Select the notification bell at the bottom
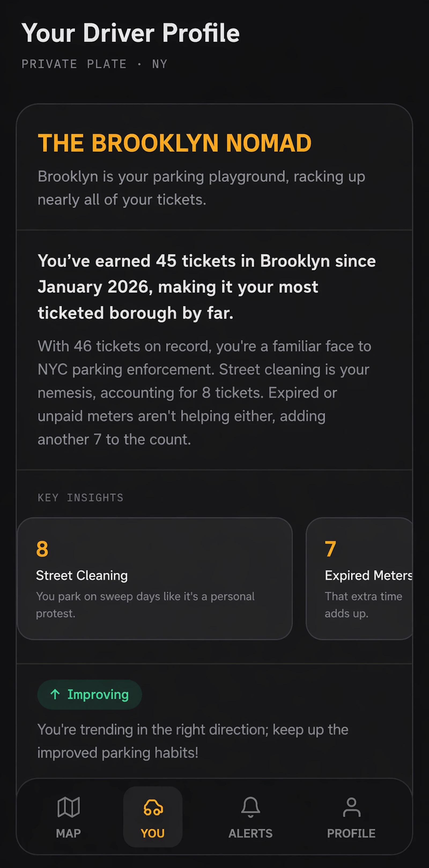The width and height of the screenshot is (429, 868). 250,807
